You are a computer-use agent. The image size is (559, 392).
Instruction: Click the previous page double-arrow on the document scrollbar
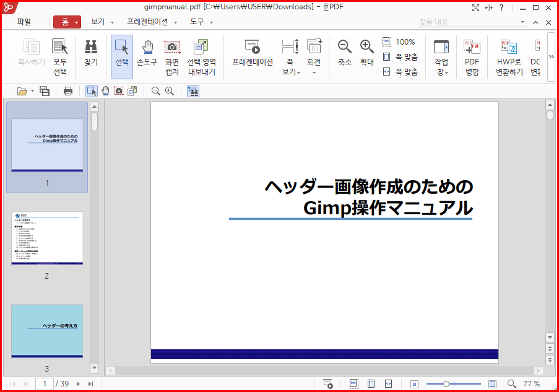tap(550, 349)
